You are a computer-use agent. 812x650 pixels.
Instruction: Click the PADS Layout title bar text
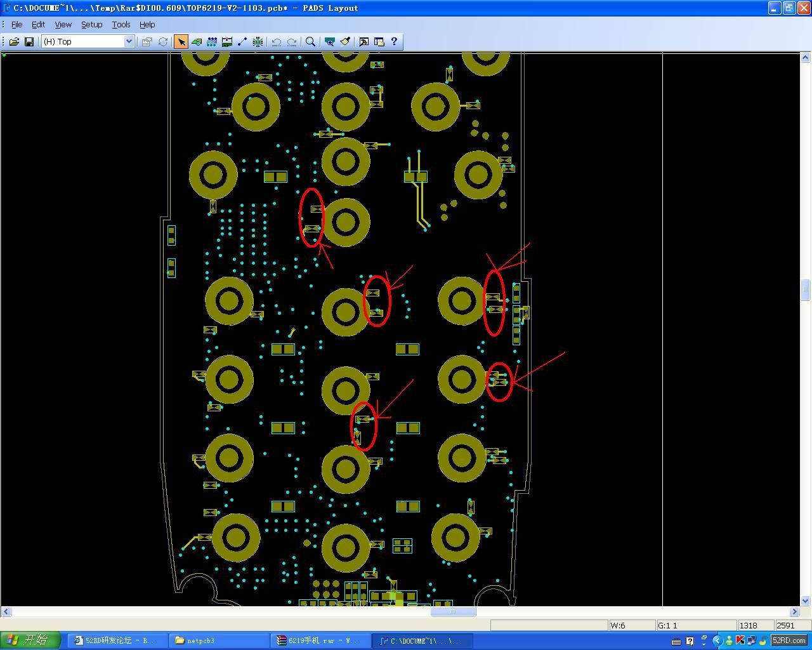(x=185, y=8)
